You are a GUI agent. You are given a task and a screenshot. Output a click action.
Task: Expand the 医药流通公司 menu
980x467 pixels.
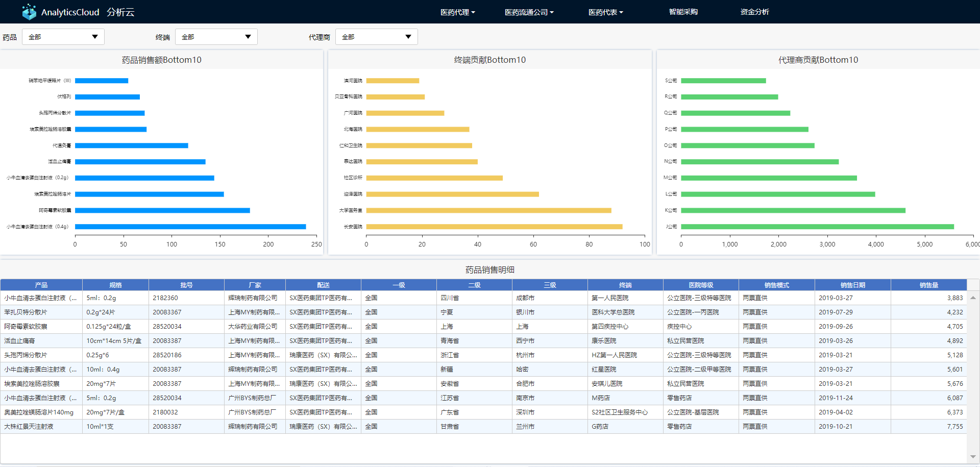point(529,12)
